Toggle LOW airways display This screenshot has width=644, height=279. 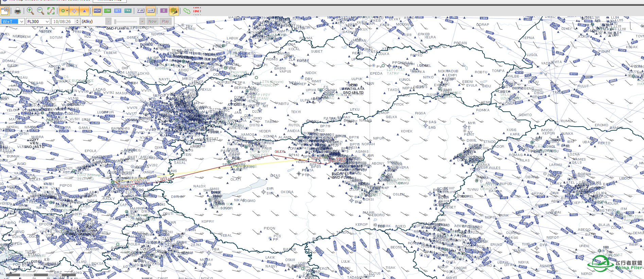point(107,11)
